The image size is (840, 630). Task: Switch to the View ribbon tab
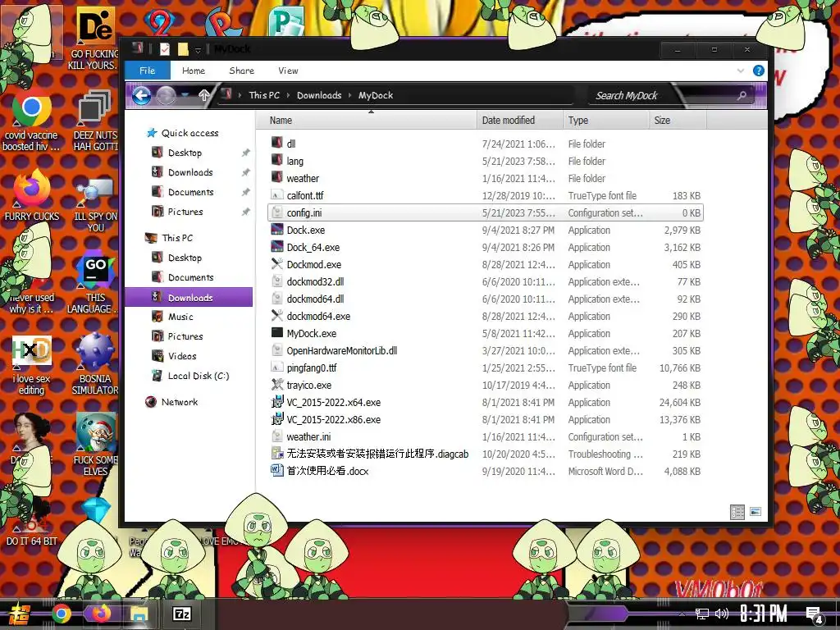click(x=288, y=71)
